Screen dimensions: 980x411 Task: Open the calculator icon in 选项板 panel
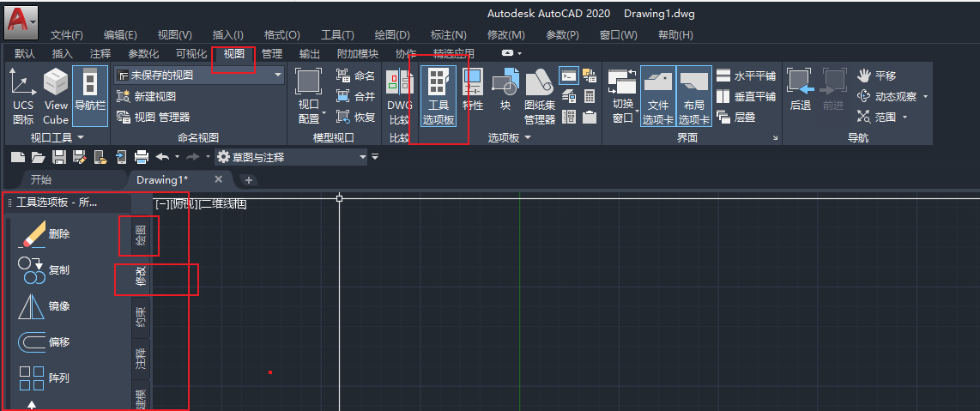coord(589,96)
